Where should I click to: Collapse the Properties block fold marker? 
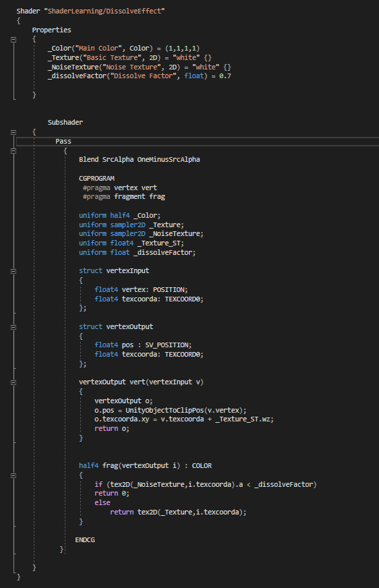[x=13, y=39]
